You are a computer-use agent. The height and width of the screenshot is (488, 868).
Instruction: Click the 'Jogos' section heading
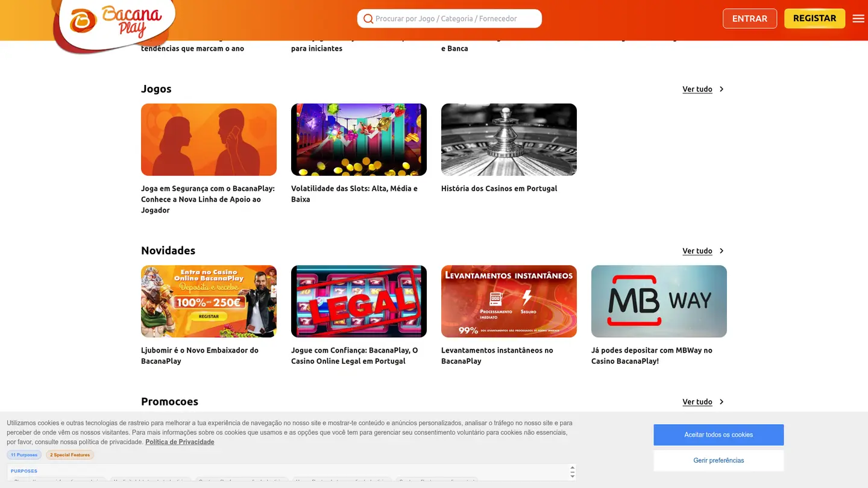(156, 89)
